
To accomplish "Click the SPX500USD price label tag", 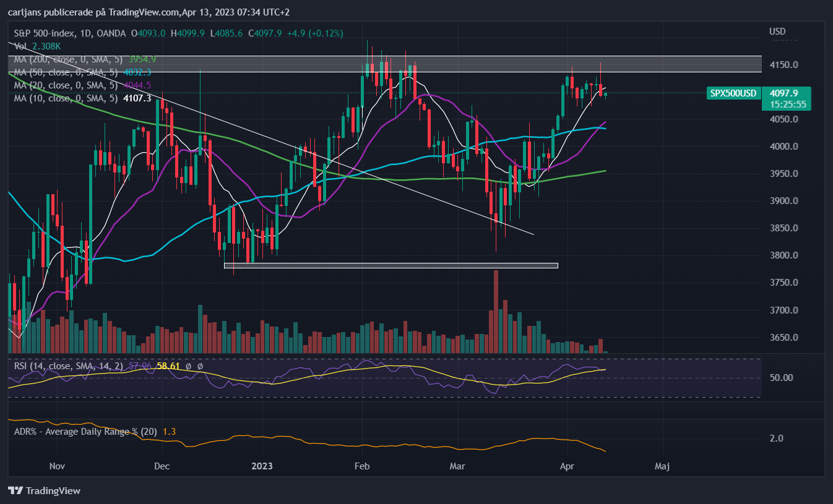I will pos(733,93).
